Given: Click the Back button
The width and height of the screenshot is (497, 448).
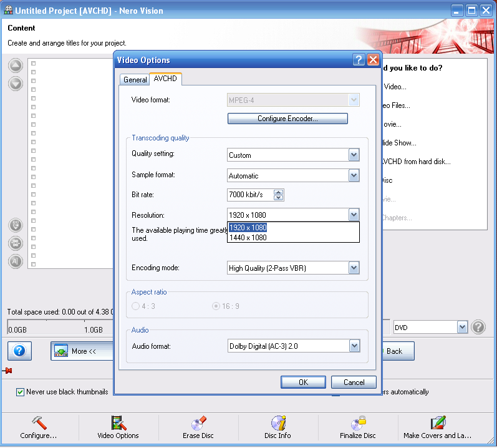Looking at the screenshot, I should (398, 351).
